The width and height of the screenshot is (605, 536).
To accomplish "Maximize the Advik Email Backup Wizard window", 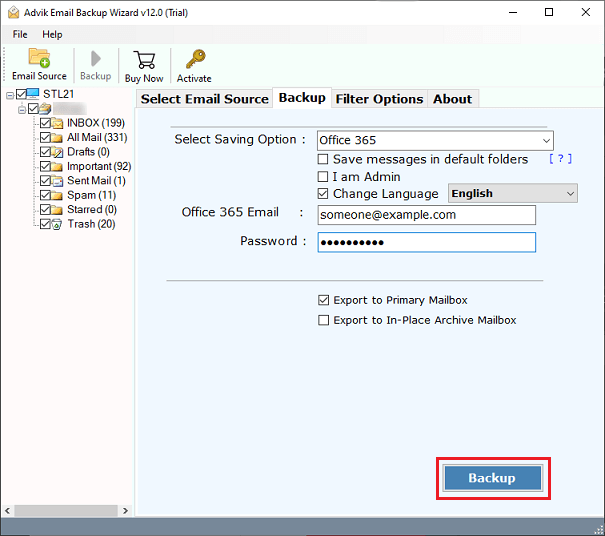I will [549, 12].
